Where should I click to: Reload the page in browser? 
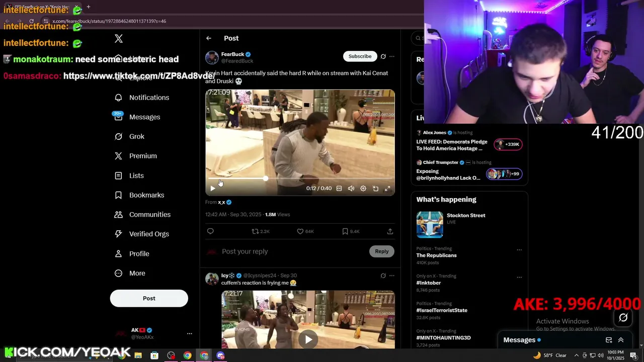[31, 21]
